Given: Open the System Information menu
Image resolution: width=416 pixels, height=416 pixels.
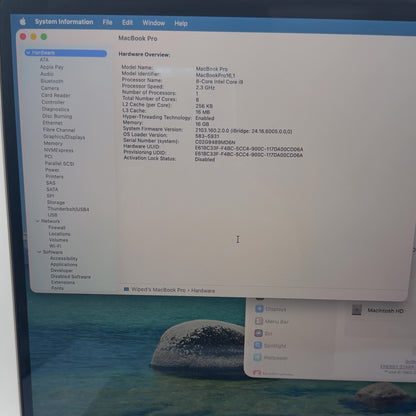Looking at the screenshot, I should click(x=64, y=22).
